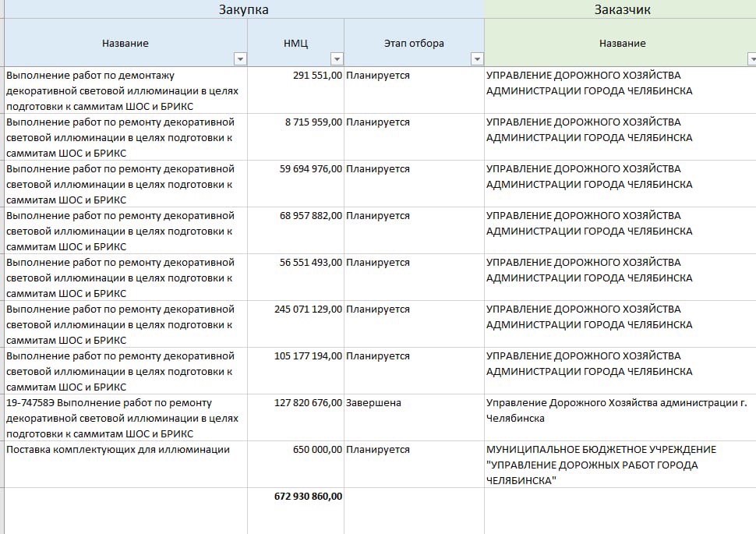Select Планируется cell in the 245 071 129,00 row
The height and width of the screenshot is (534, 756).
tap(414, 324)
